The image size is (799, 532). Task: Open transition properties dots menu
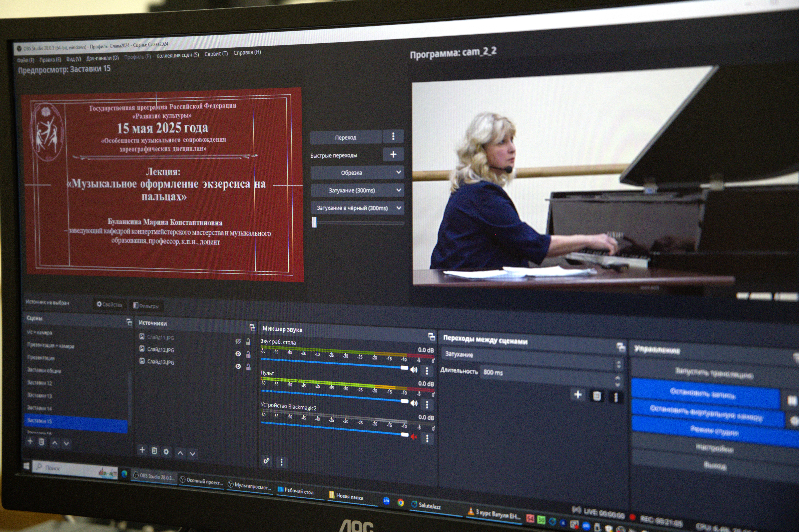[x=616, y=397]
